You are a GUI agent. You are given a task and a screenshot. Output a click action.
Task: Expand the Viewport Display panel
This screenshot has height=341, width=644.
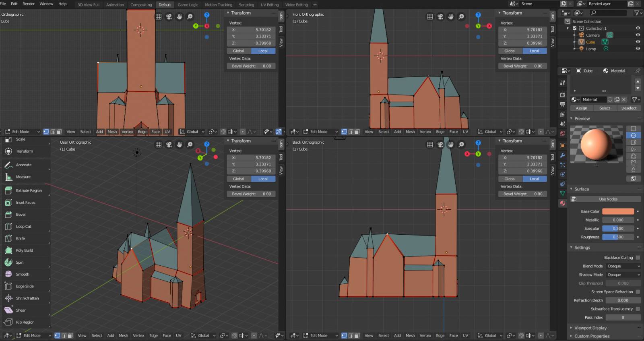pyautogui.click(x=590, y=328)
